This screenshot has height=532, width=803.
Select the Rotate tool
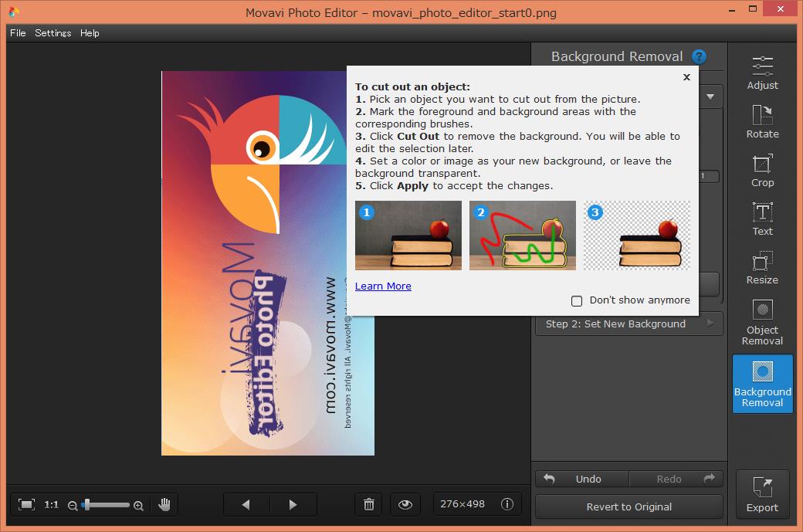(x=762, y=122)
